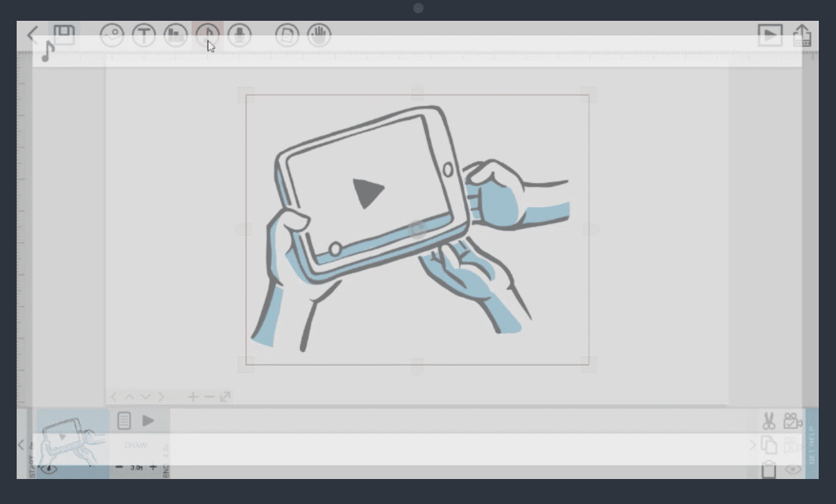Clear the camera position for the element

click(793, 445)
